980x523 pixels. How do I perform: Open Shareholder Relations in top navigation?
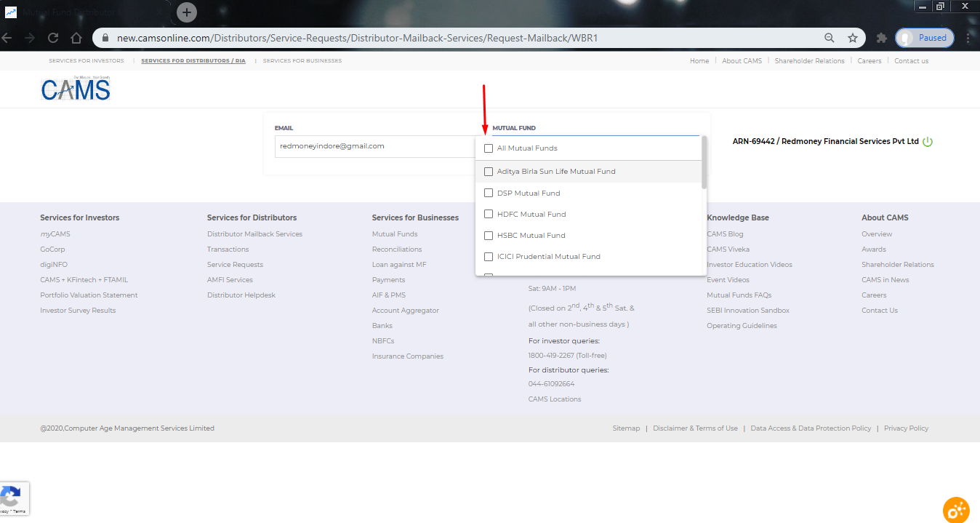810,61
